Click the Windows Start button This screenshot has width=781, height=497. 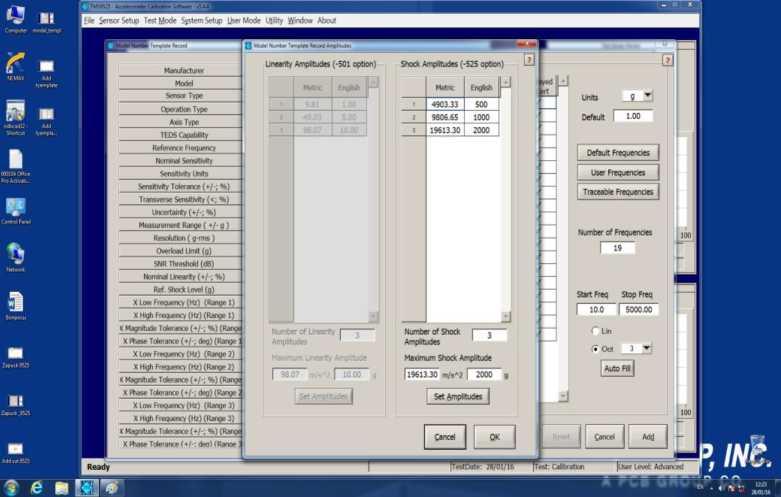pyautogui.click(x=11, y=487)
